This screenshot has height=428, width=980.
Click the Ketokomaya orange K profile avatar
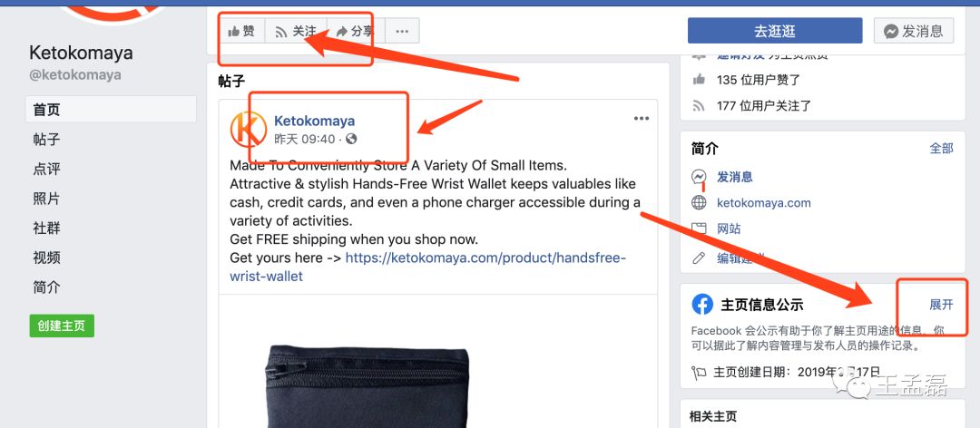[248, 130]
